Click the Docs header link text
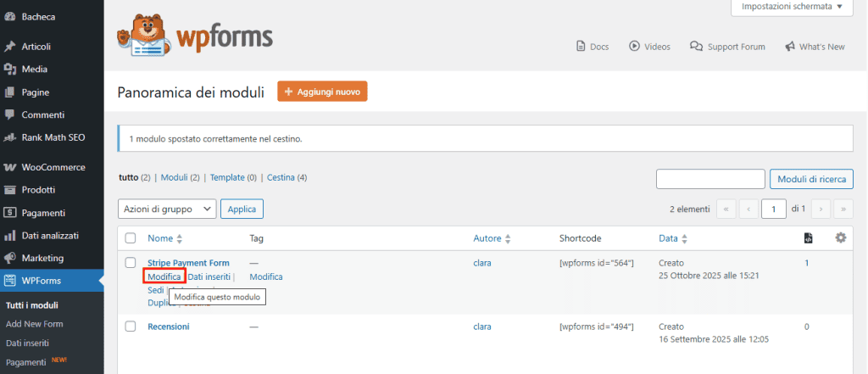This screenshot has width=868, height=374. pos(599,47)
